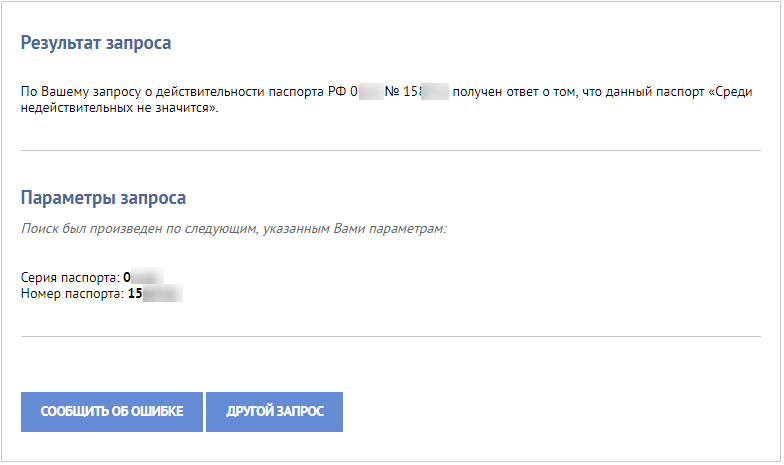This screenshot has width=784, height=465.
Task: Click the blurred number after «№ 15»
Action: (434, 92)
